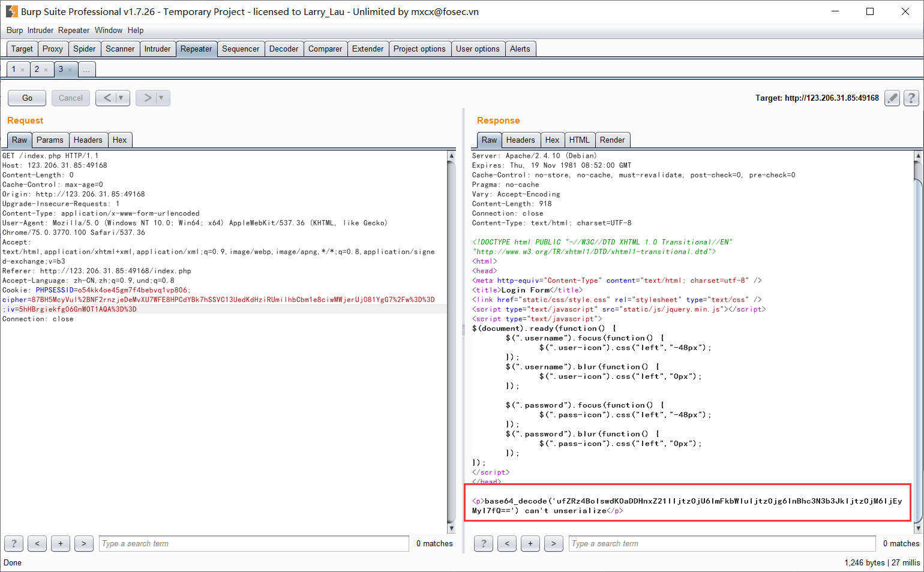Screen dimensions: 924x572
Task: Open new Repeater tab with ellipsis tab
Action: tap(86, 70)
